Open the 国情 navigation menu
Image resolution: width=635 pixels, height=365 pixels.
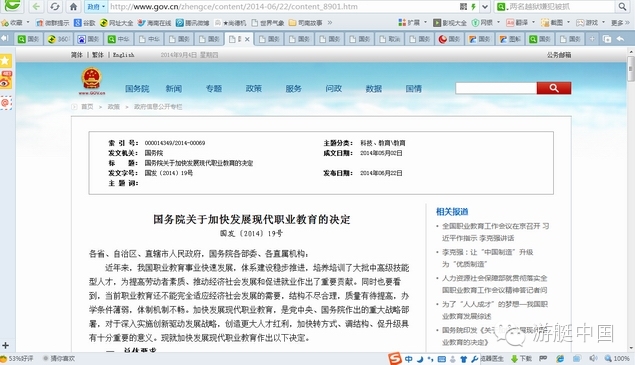point(413,88)
